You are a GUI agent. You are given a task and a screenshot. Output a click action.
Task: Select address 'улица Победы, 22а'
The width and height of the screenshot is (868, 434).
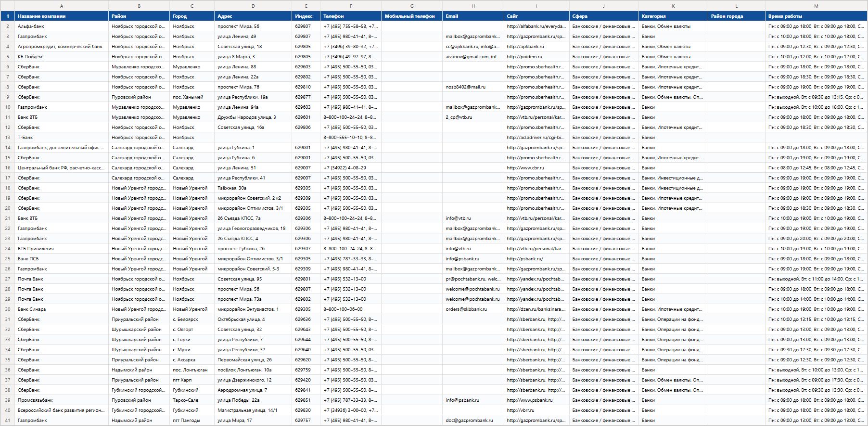click(x=253, y=400)
